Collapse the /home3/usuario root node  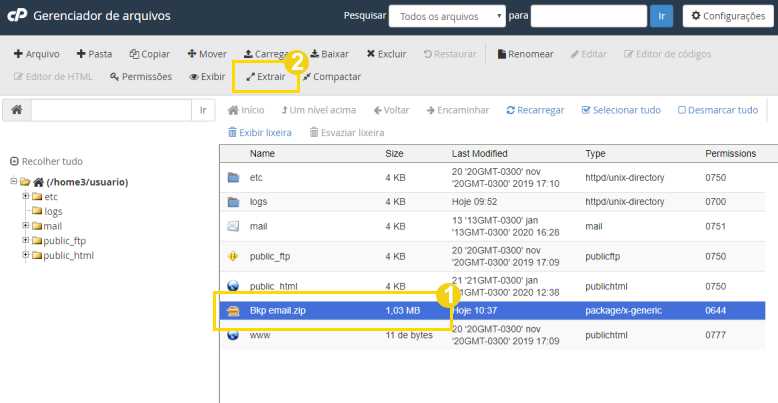click(x=13, y=181)
